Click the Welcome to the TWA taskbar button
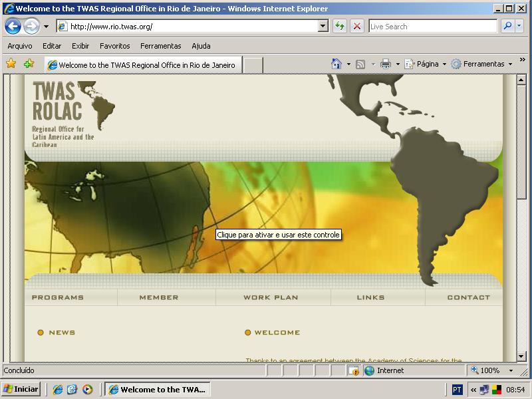The height and width of the screenshot is (399, 532). 158,389
